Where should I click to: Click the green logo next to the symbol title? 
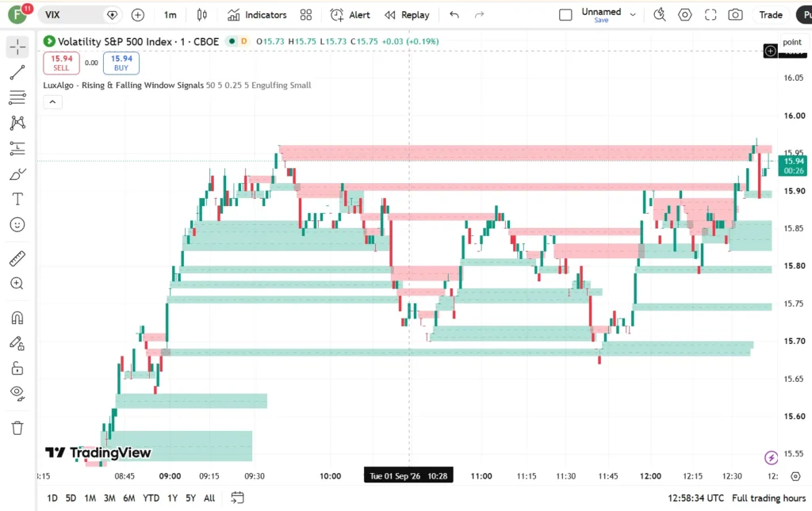click(49, 41)
